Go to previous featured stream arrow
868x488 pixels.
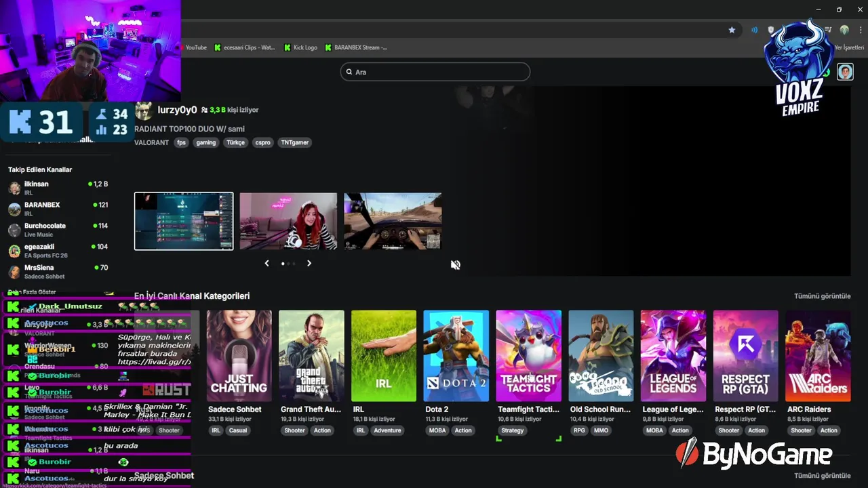pyautogui.click(x=267, y=263)
